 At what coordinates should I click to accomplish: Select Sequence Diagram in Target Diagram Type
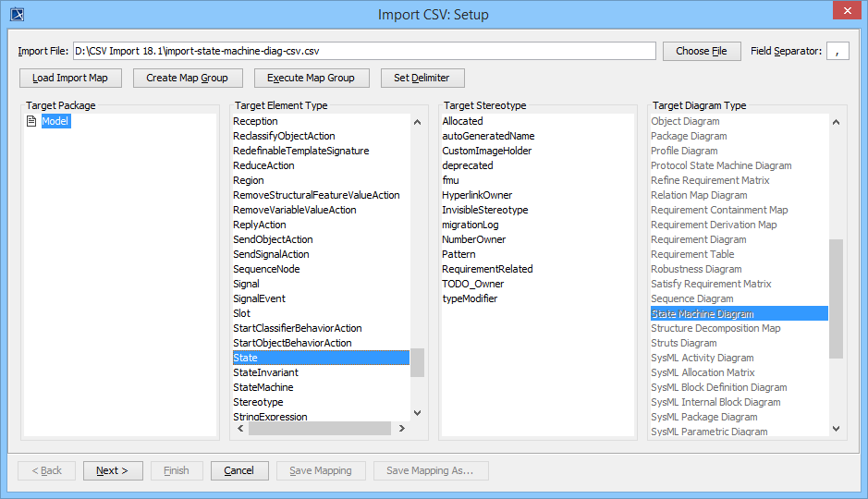coord(691,298)
